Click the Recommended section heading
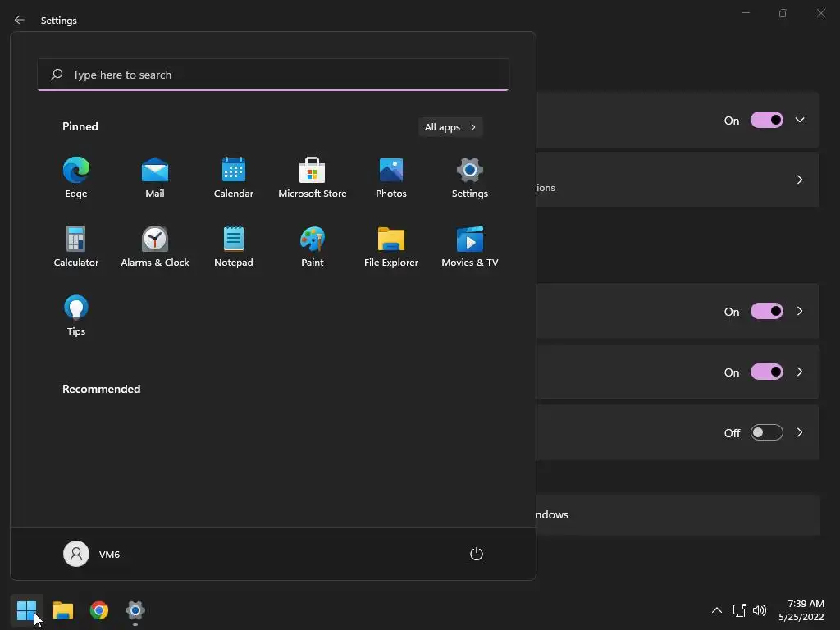This screenshot has width=840, height=630. click(x=101, y=389)
